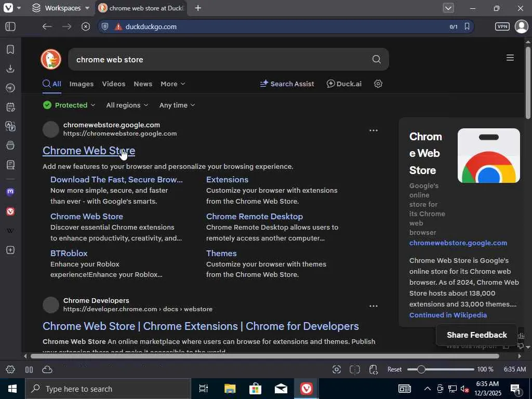Open the BTRoblox sitelink
Viewport: 532px width, 399px height.
pyautogui.click(x=69, y=253)
